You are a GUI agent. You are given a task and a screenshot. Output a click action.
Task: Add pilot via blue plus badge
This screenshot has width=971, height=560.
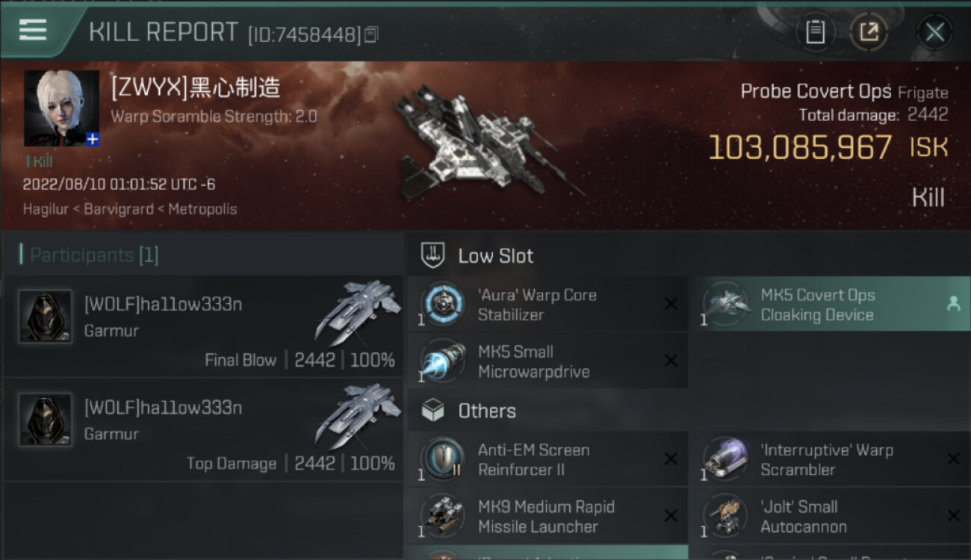(x=92, y=140)
